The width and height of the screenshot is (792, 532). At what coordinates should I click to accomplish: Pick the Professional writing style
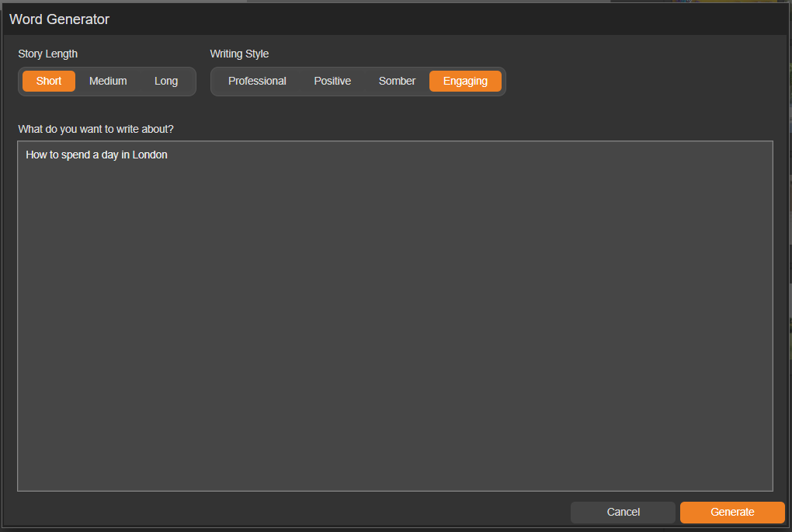point(257,81)
